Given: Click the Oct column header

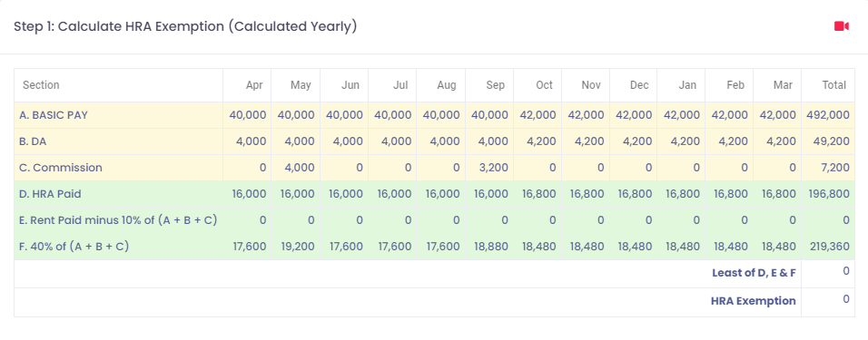Looking at the screenshot, I should (544, 85).
